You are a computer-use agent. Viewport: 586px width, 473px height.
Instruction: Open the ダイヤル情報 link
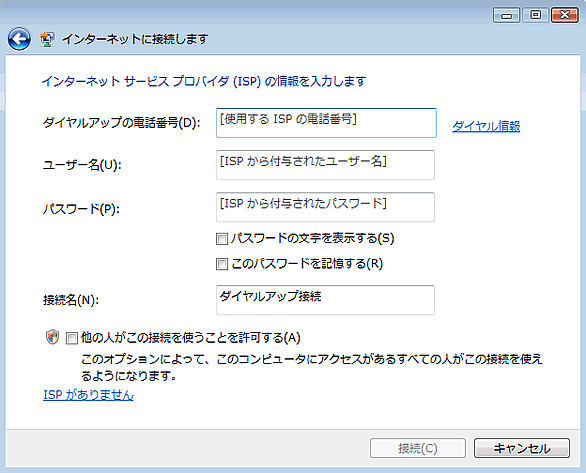486,126
